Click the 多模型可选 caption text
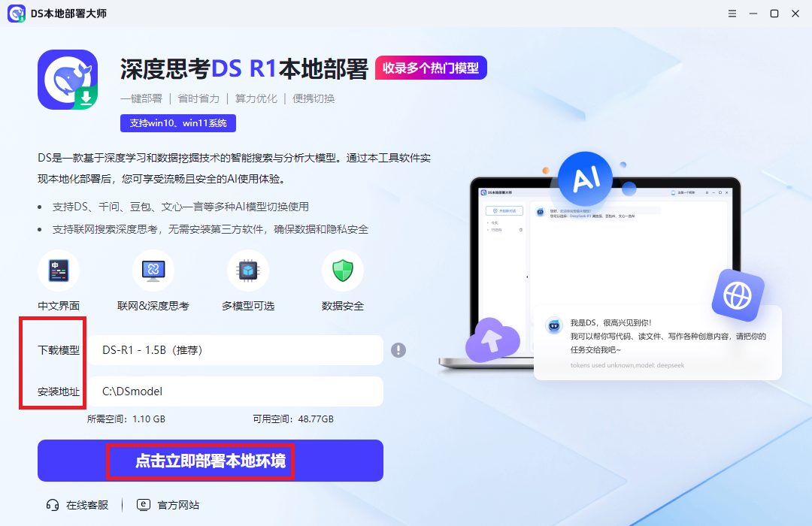 tap(248, 306)
